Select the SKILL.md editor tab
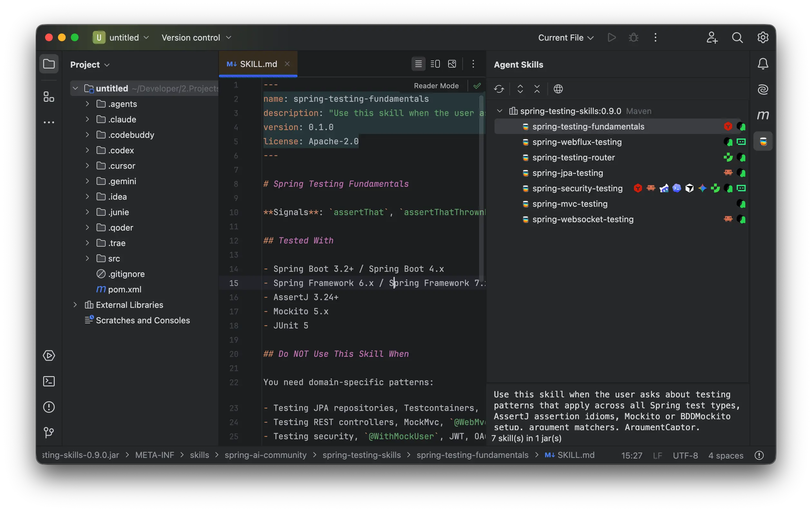 258,64
